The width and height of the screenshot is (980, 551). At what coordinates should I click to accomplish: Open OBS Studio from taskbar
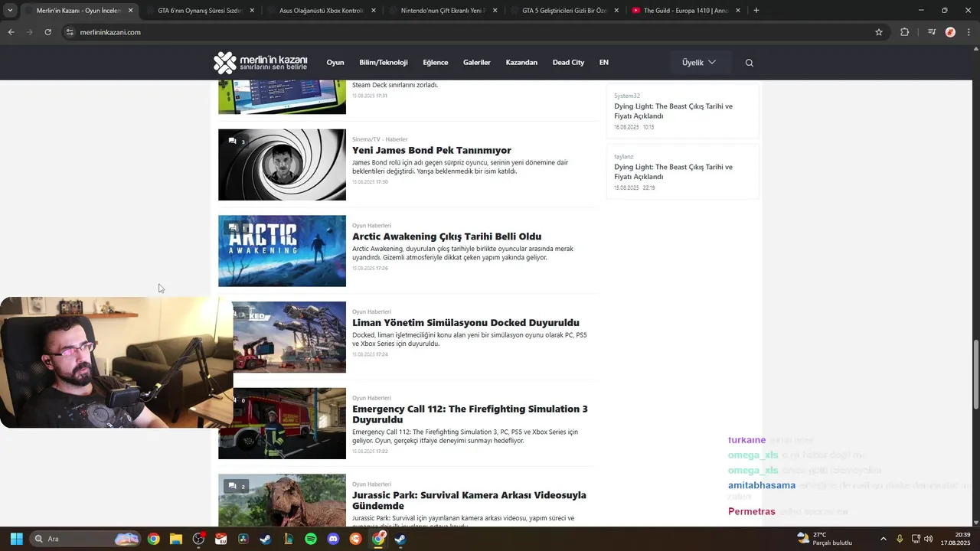pyautogui.click(x=199, y=539)
